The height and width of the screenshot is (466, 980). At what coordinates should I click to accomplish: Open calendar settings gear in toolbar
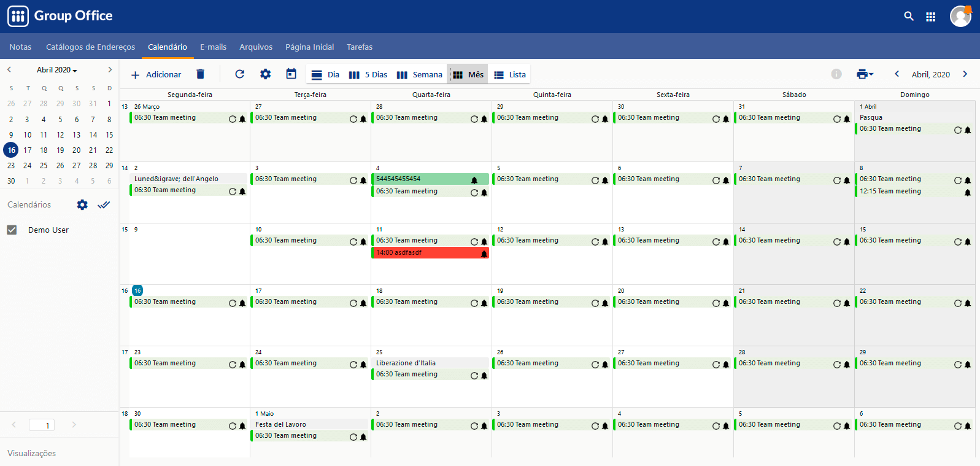(265, 74)
